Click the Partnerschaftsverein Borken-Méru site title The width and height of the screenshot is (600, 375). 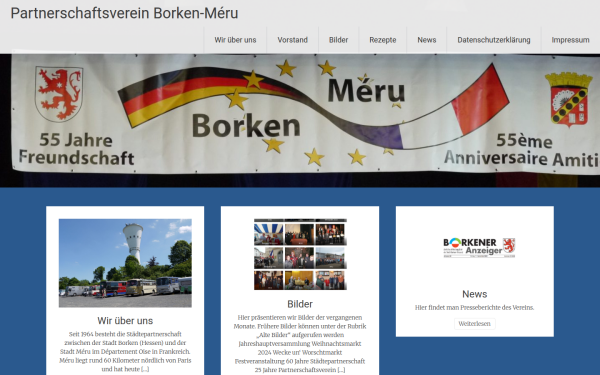(x=124, y=13)
